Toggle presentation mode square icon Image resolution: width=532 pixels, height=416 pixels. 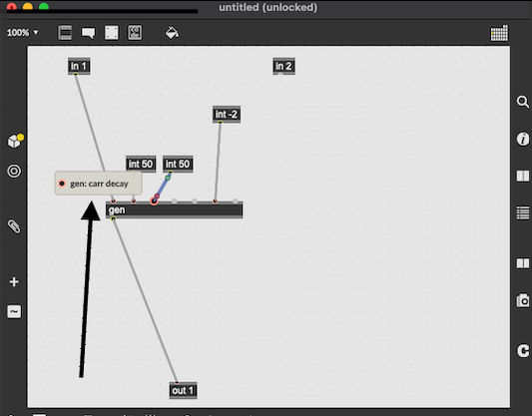pyautogui.click(x=112, y=33)
